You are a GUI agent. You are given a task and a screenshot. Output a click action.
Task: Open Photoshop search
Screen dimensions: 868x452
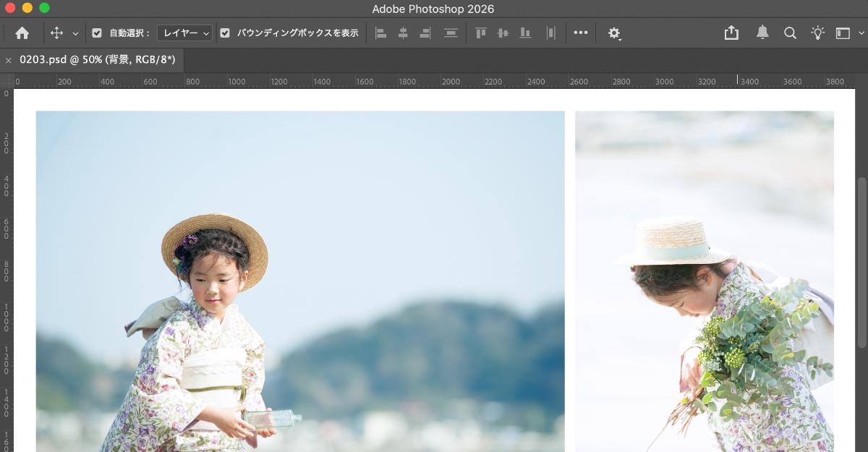(790, 33)
